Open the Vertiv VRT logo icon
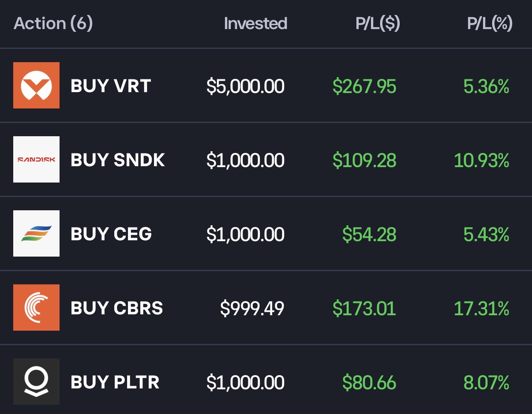Screen dimensions: 532x414 tap(36, 85)
